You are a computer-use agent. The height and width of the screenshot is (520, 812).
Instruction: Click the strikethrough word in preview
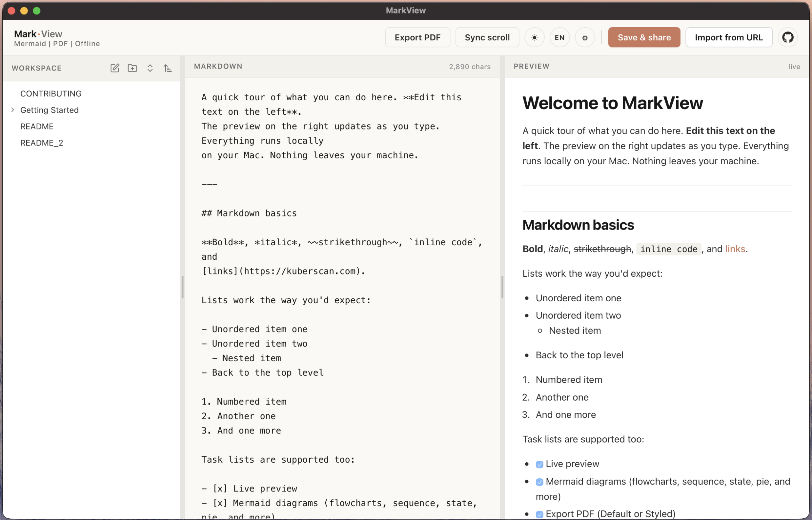coord(602,249)
